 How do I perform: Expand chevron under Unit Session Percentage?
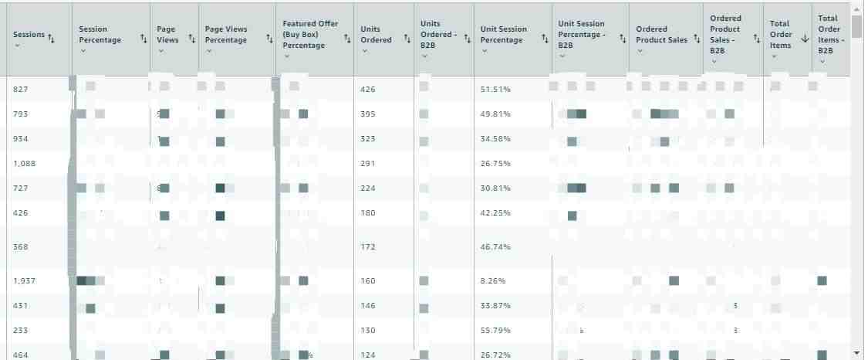[x=485, y=51]
